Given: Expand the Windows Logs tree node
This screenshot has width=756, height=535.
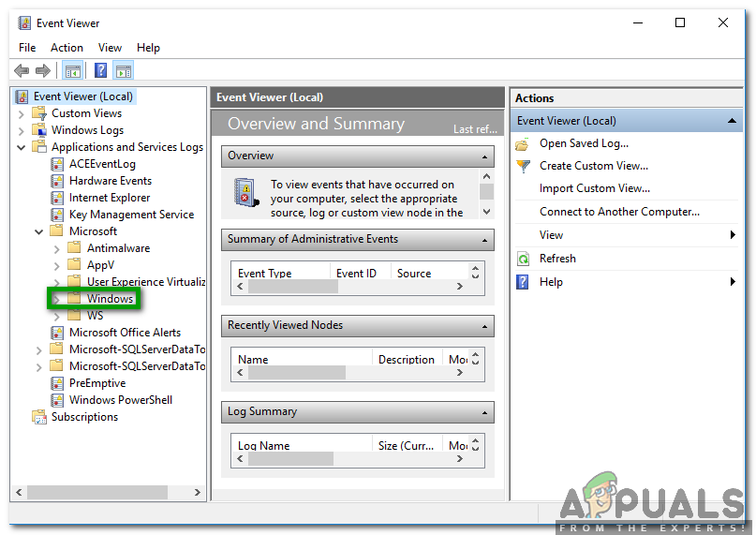Looking at the screenshot, I should click(21, 131).
